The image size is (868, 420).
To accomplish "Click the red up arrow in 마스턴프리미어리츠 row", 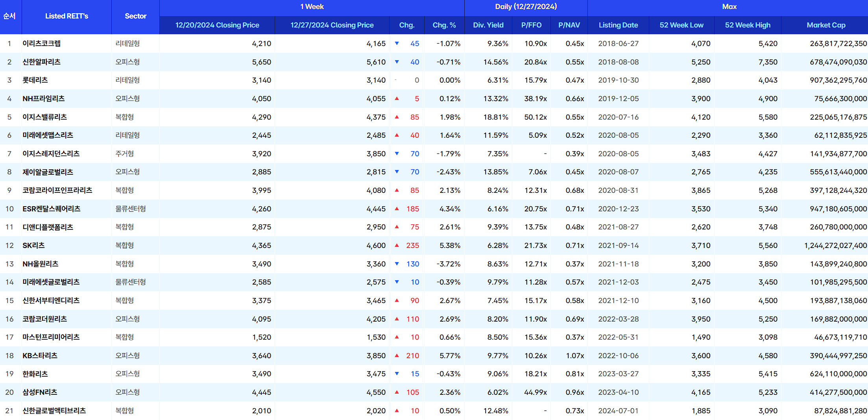I will (x=397, y=337).
